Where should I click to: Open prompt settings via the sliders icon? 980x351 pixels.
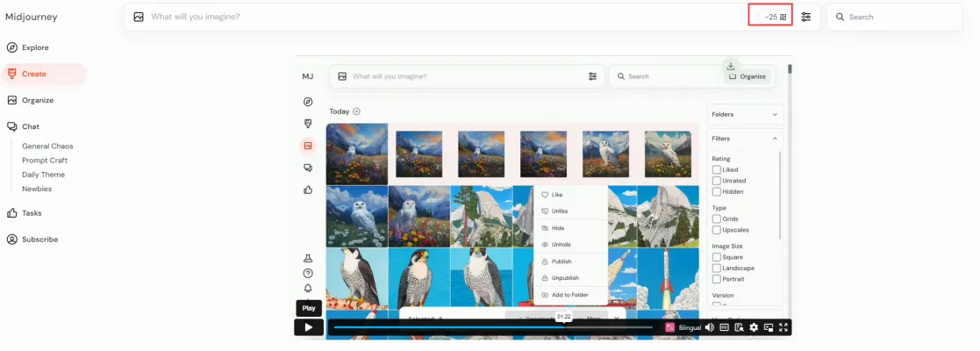click(805, 17)
